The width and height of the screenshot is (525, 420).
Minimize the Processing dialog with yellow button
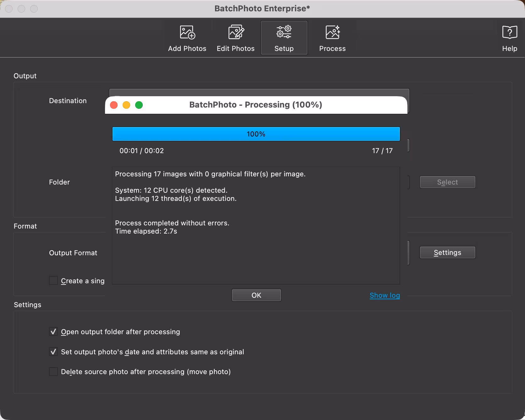[x=126, y=105]
